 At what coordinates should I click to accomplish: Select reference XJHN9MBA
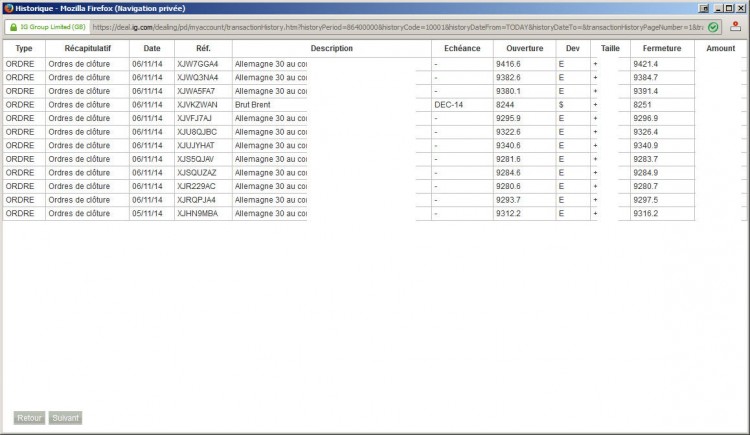[x=198, y=213]
